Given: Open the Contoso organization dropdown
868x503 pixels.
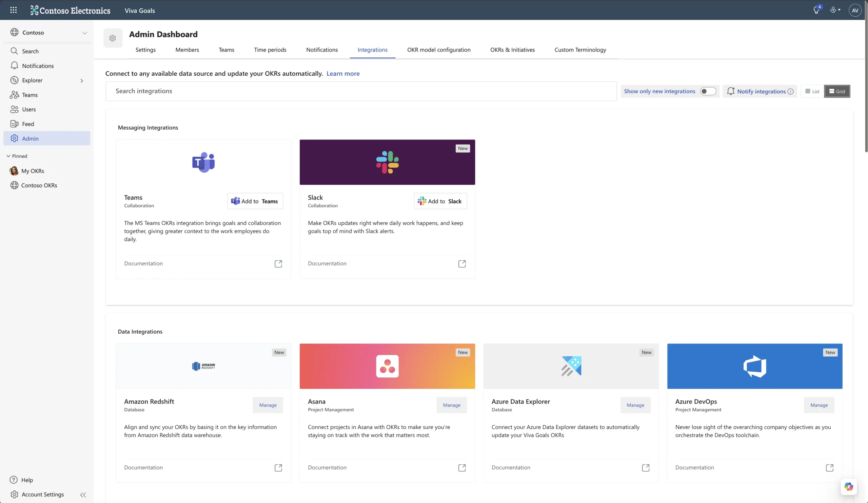Looking at the screenshot, I should pos(85,32).
